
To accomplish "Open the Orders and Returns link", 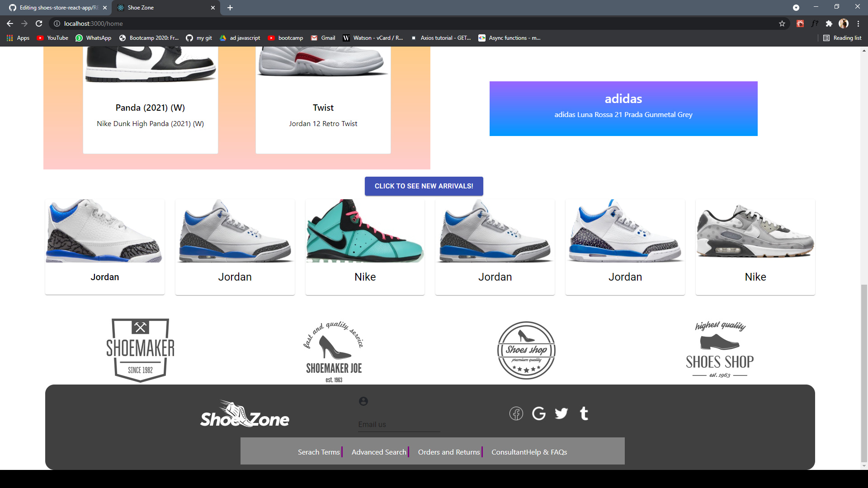I will pyautogui.click(x=448, y=451).
